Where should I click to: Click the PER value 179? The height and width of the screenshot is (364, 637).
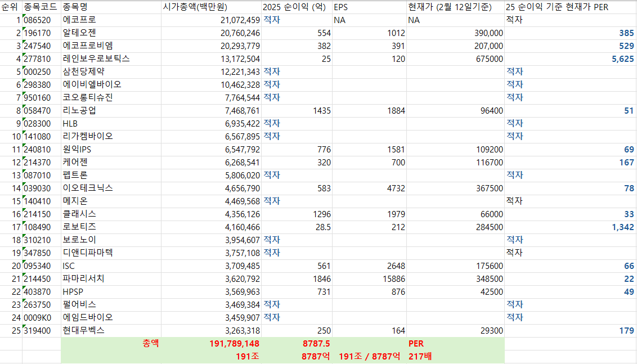pyautogui.click(x=571, y=331)
